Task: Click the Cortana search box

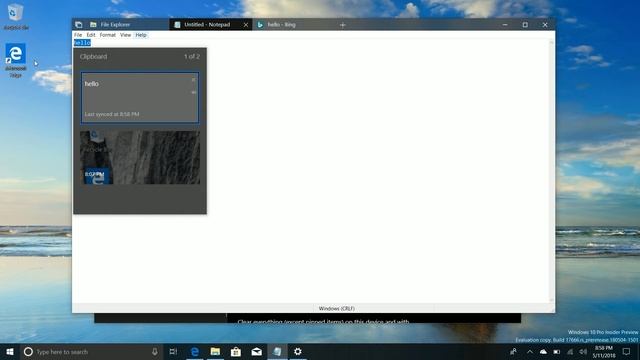Action: pyautogui.click(x=91, y=351)
